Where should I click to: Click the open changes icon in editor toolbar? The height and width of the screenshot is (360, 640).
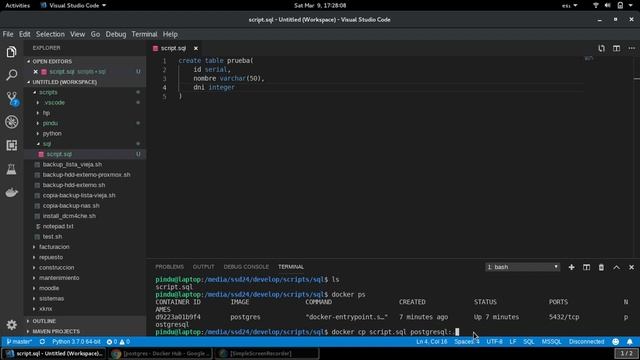[x=601, y=48]
